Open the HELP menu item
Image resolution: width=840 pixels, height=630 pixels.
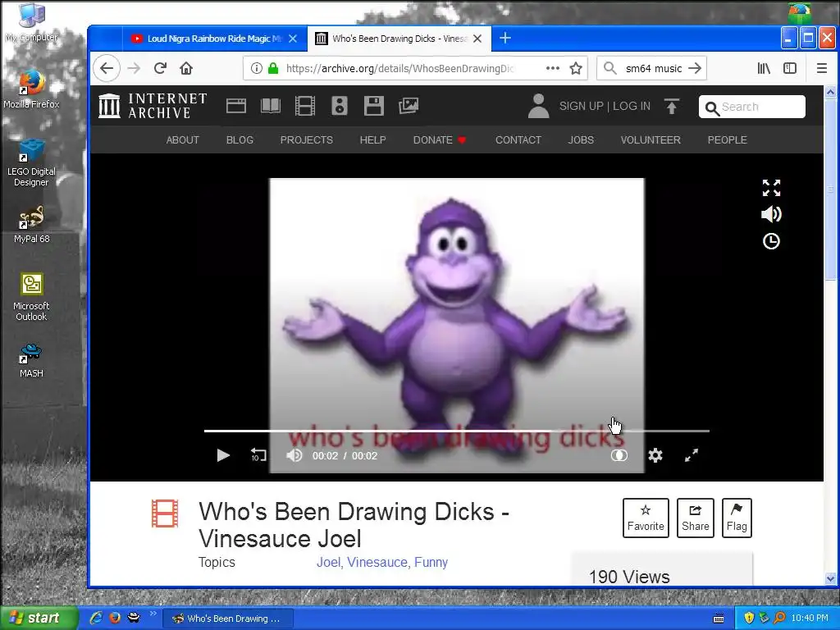[x=373, y=139]
